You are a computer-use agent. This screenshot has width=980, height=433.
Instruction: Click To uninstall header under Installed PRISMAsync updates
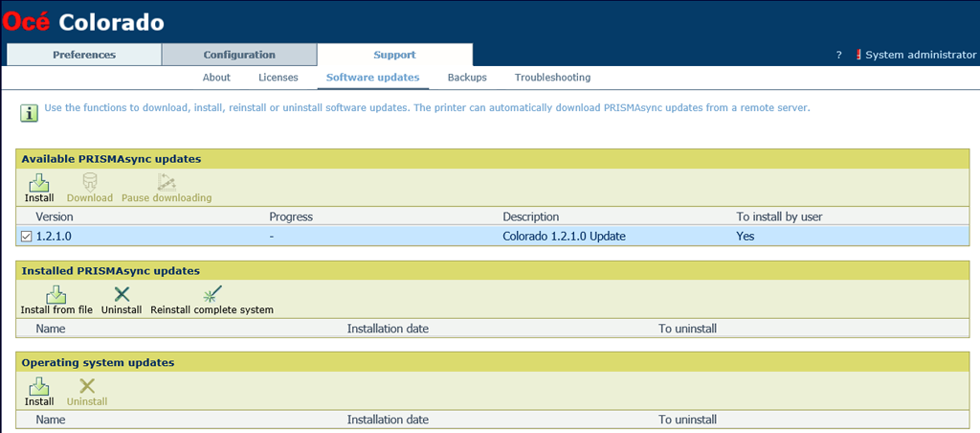687,329
